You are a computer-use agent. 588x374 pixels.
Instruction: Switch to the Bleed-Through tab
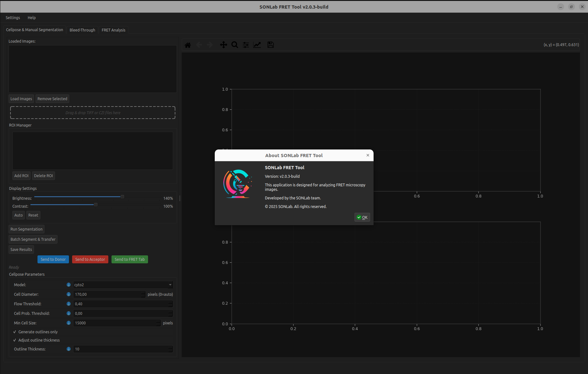[82, 30]
